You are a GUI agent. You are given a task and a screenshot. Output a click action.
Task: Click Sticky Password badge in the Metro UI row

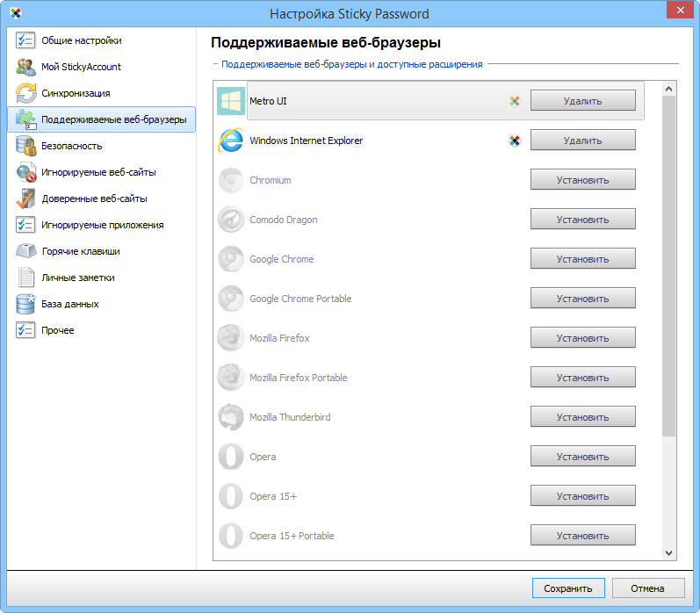[x=515, y=101]
